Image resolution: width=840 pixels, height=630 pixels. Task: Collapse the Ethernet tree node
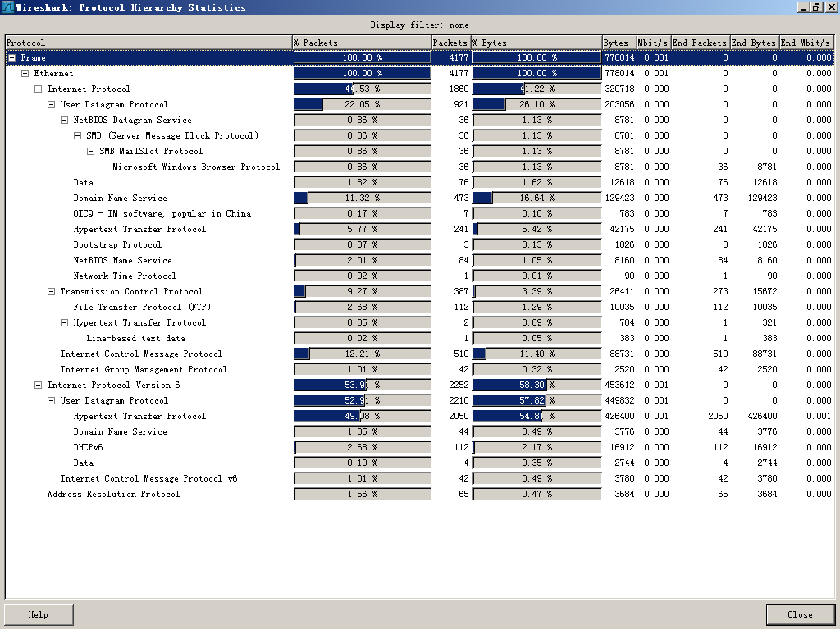(x=25, y=73)
